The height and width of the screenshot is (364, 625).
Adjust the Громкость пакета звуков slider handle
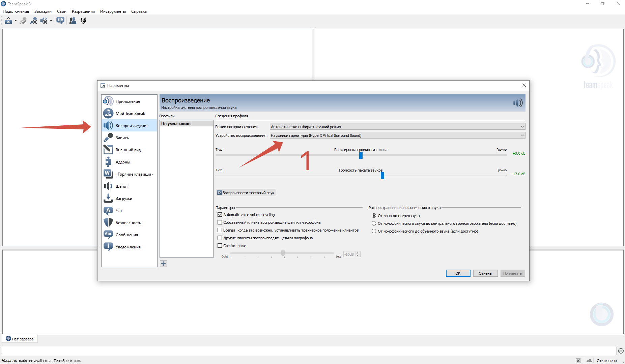(382, 176)
